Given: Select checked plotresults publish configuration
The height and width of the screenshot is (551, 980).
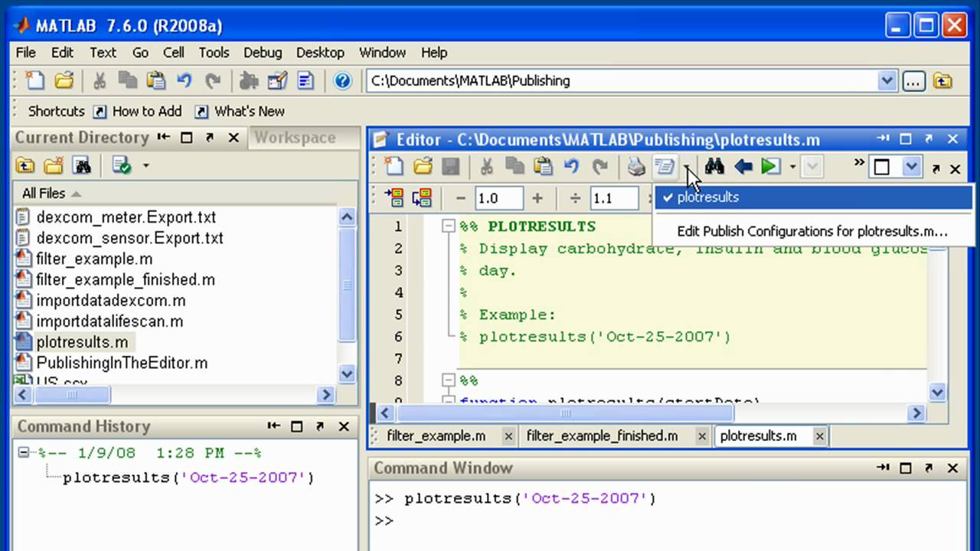Looking at the screenshot, I should click(813, 197).
